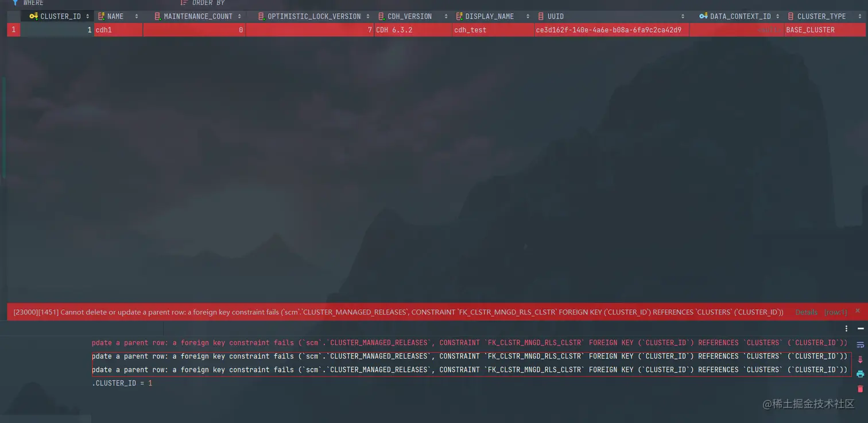Click the WHERE filter funnel icon
The image size is (868, 423).
click(15, 3)
